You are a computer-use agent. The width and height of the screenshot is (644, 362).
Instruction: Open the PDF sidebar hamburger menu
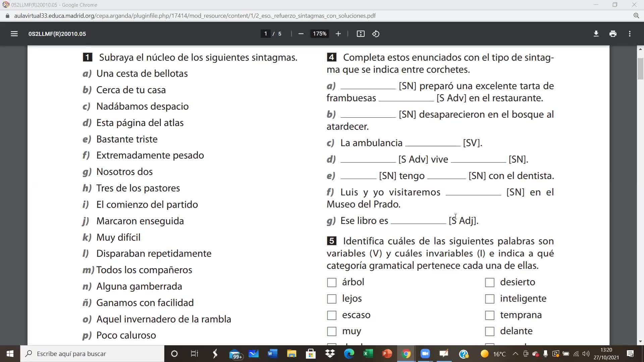tap(14, 34)
